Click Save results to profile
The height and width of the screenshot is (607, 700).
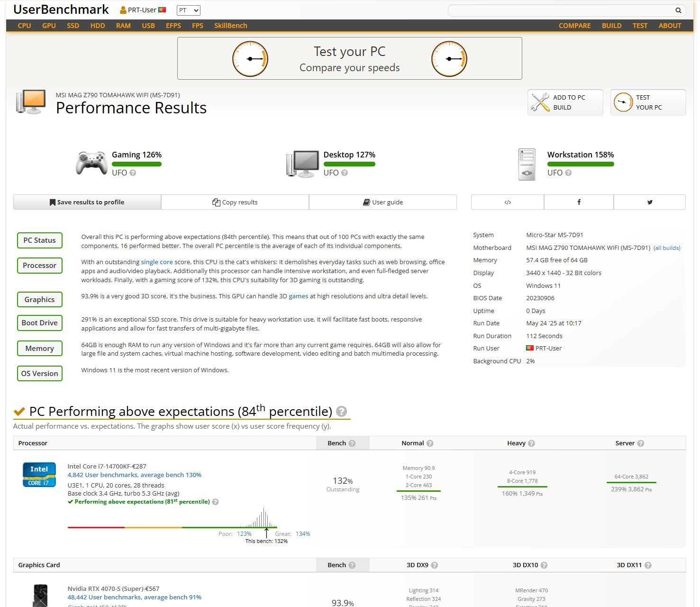(87, 202)
